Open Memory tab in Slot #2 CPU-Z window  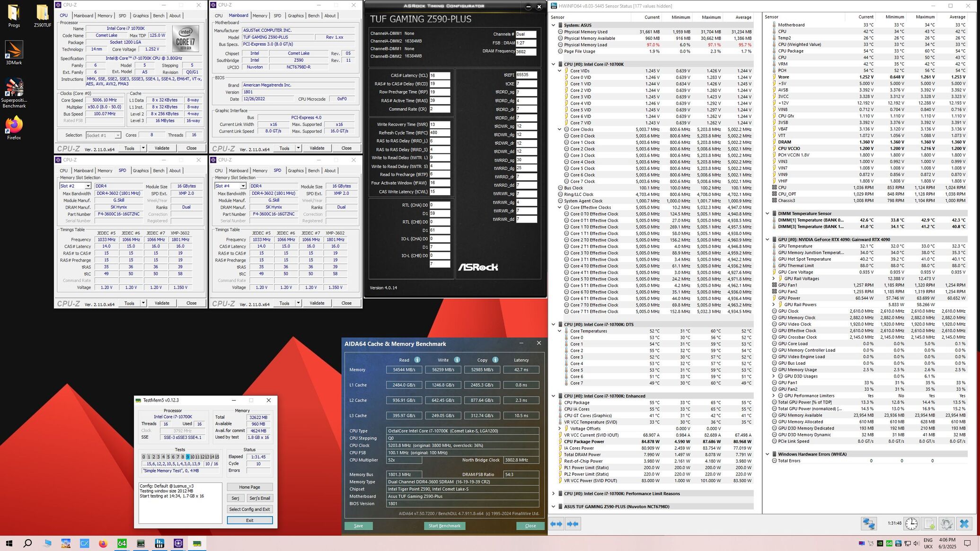coord(105,171)
